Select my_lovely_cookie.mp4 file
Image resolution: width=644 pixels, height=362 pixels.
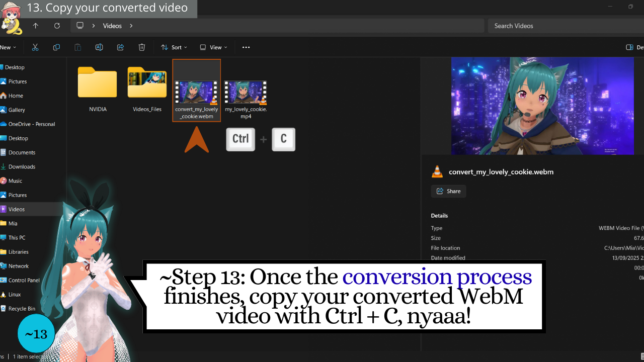tap(246, 99)
